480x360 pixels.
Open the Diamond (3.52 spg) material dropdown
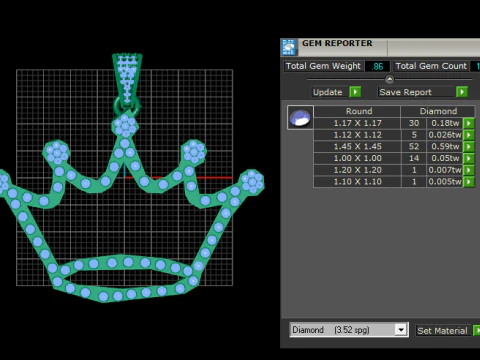[401, 330]
